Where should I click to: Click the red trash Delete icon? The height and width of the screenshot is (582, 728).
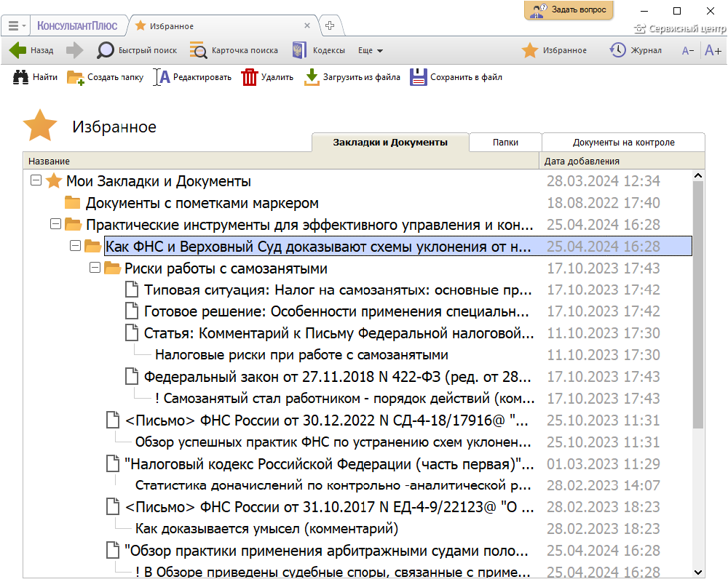coord(250,77)
